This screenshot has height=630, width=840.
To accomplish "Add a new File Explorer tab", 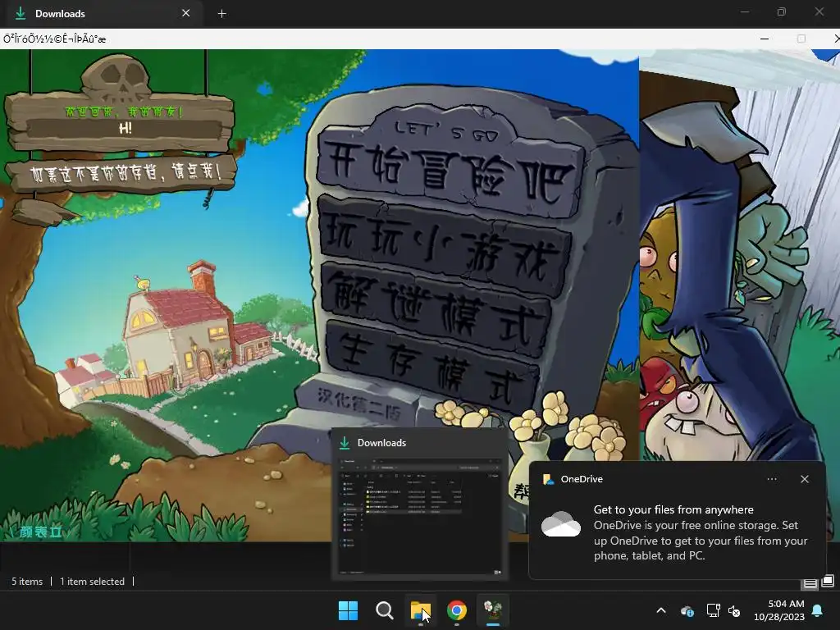I will [x=221, y=13].
